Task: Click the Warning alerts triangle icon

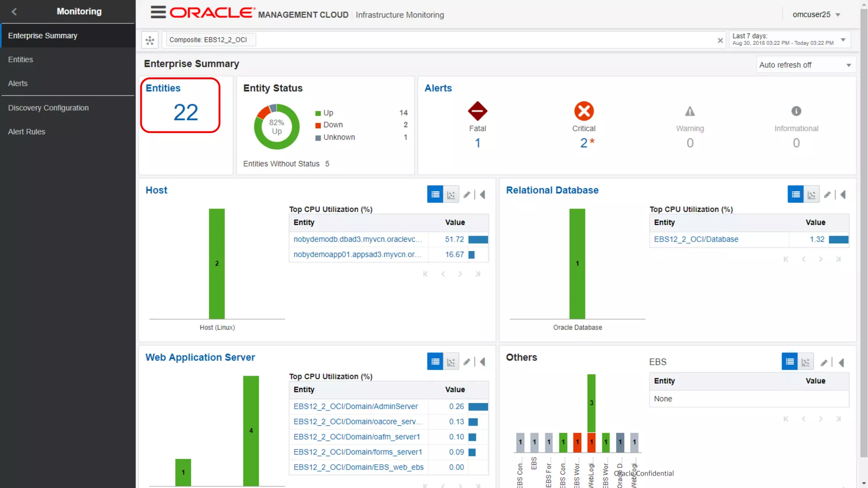Action: [x=690, y=111]
